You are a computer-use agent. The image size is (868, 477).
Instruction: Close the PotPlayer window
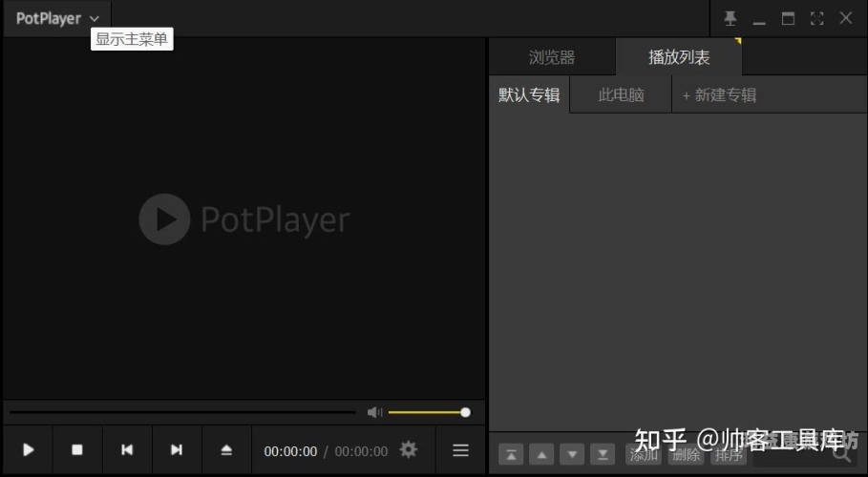click(x=845, y=18)
